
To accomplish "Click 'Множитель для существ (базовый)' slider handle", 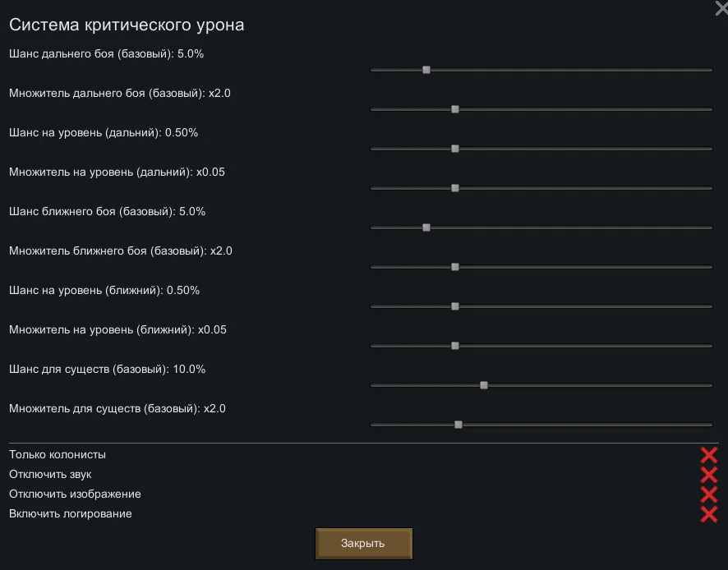I will tap(458, 425).
